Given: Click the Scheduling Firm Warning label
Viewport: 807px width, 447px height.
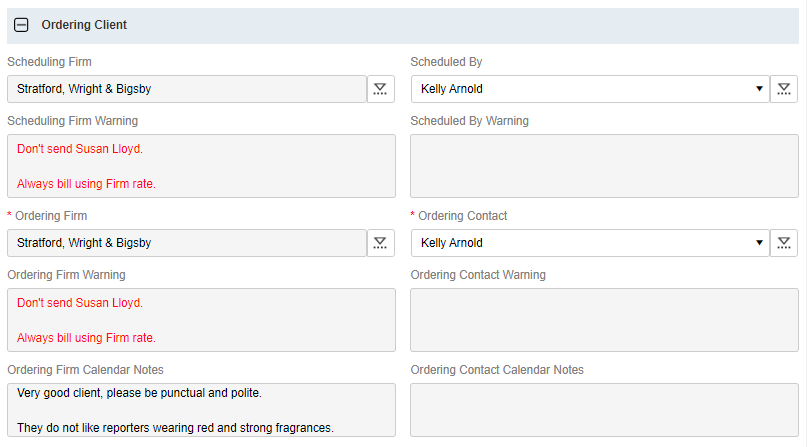Looking at the screenshot, I should coord(72,121).
